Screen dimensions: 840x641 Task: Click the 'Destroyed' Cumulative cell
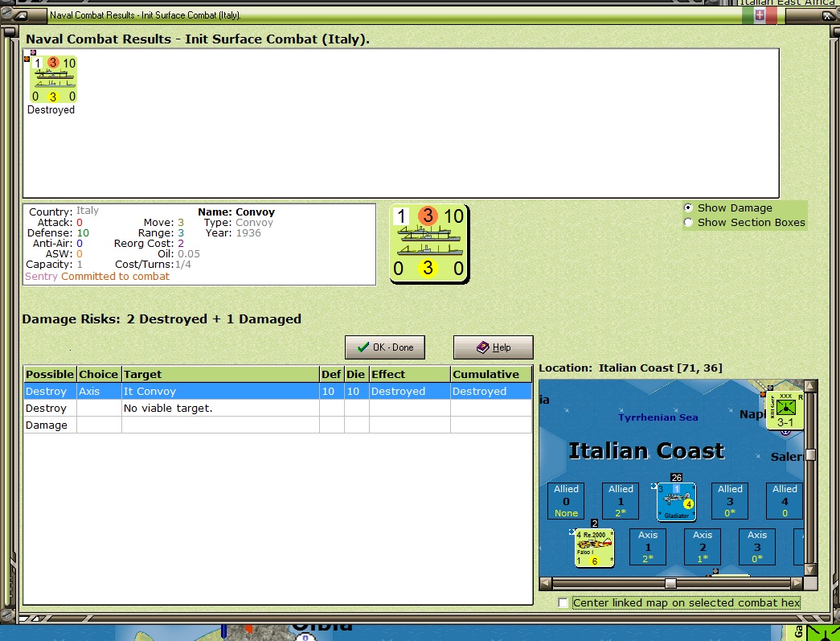pos(491,391)
